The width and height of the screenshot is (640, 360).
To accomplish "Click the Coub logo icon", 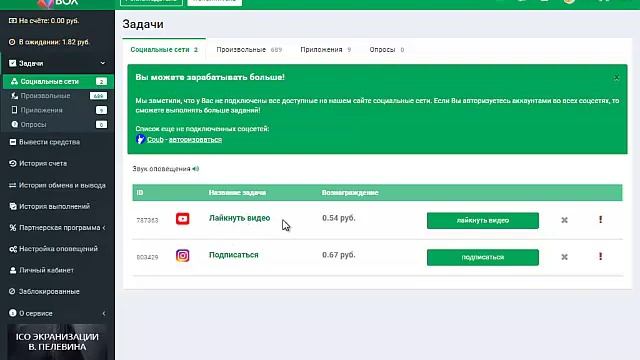I will coord(140,139).
